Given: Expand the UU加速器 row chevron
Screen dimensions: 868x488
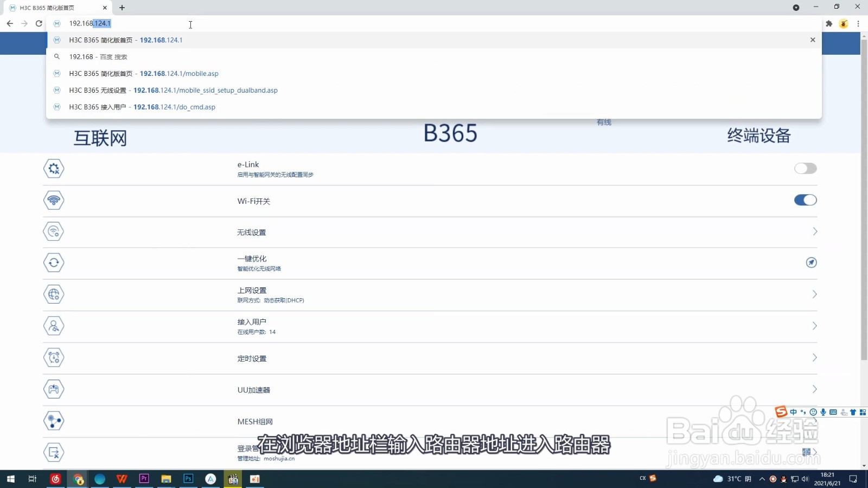Looking at the screenshot, I should coord(815,389).
